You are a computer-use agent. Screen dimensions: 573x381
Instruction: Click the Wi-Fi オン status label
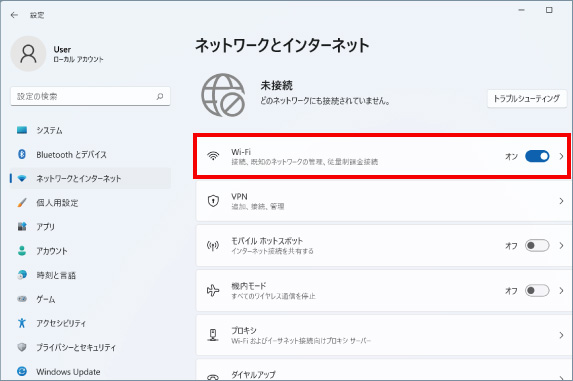pyautogui.click(x=511, y=156)
